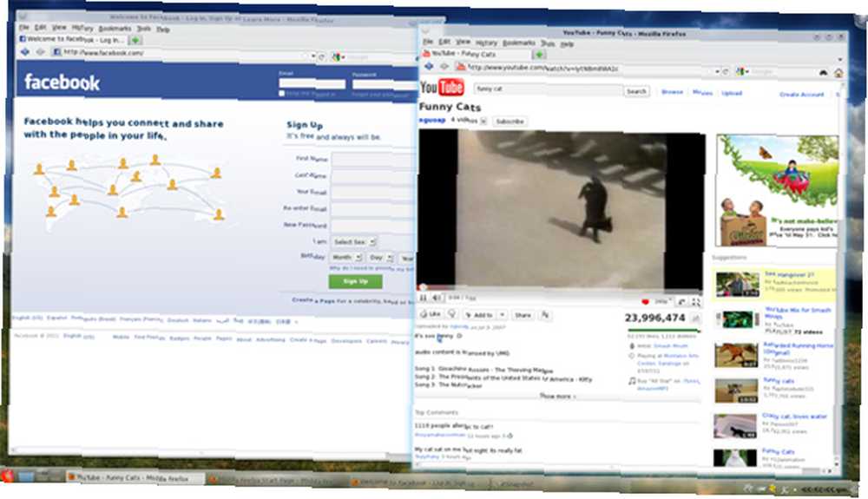Open the 240p quality selector in player
The image size is (868, 499).
click(x=662, y=301)
